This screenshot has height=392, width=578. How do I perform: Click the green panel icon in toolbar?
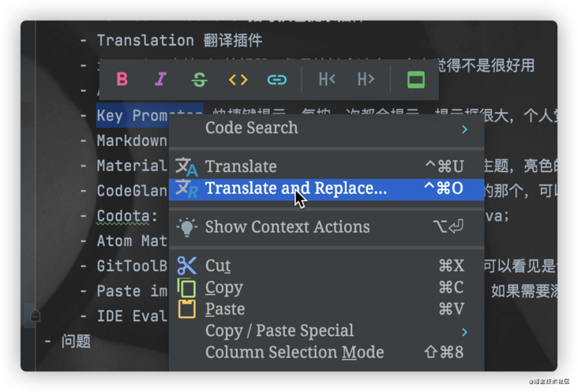416,80
